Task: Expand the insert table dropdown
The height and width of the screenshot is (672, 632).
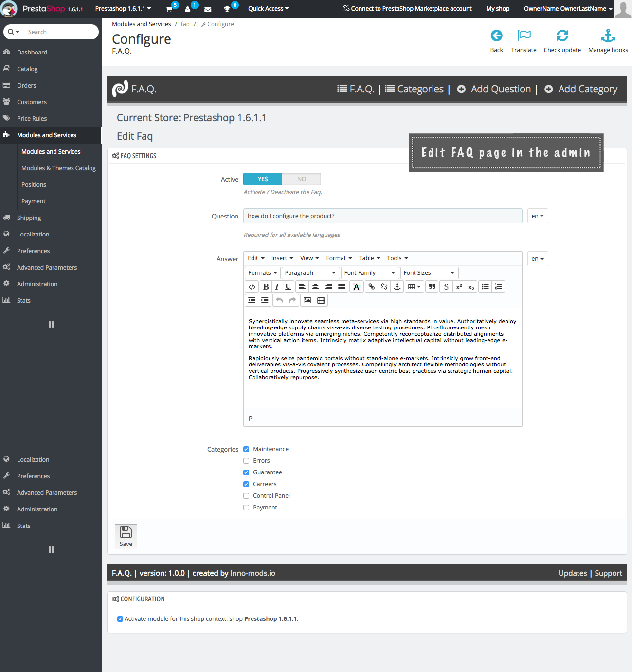Action: coord(415,287)
